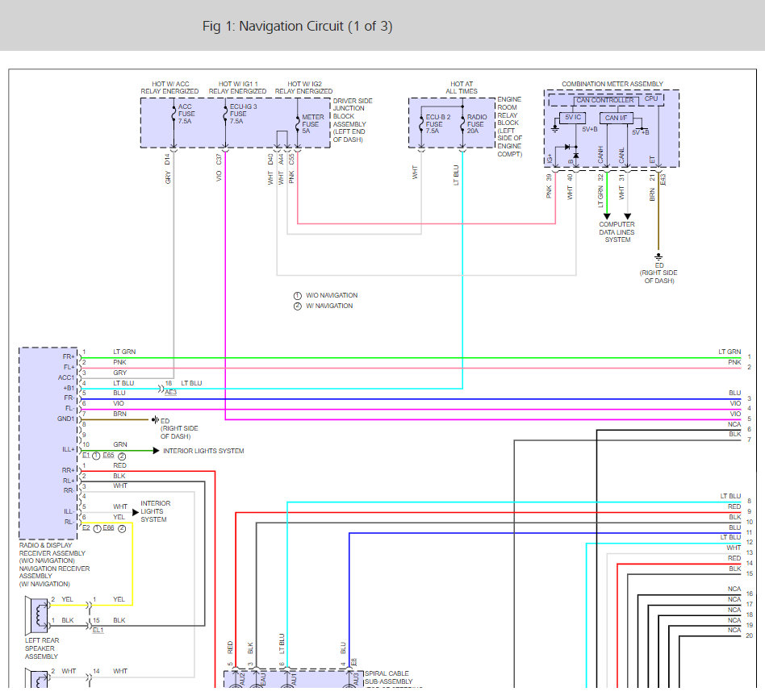Click the ECU-B 2 fuse symbol
Screen dimensions: 765x700
[x=421, y=124]
